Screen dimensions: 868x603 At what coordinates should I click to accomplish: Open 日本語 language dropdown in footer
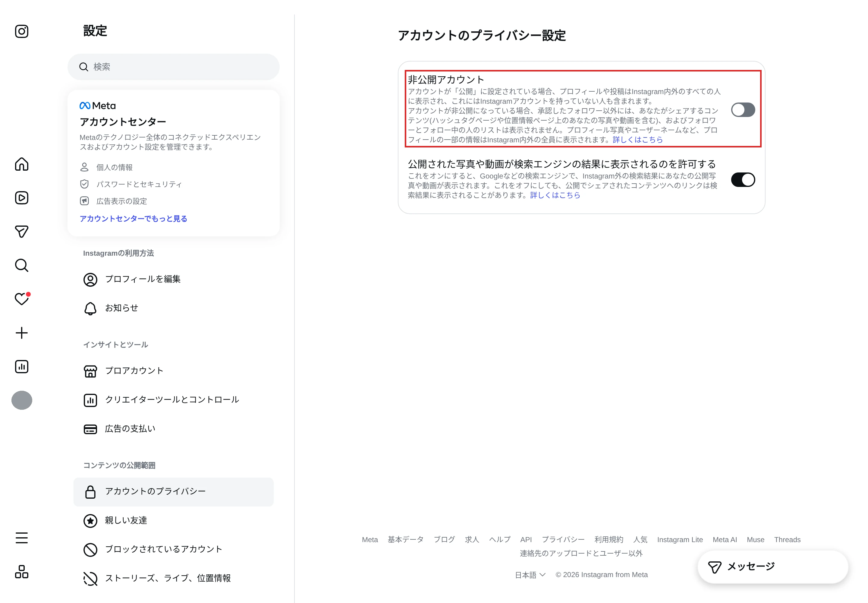pos(530,575)
